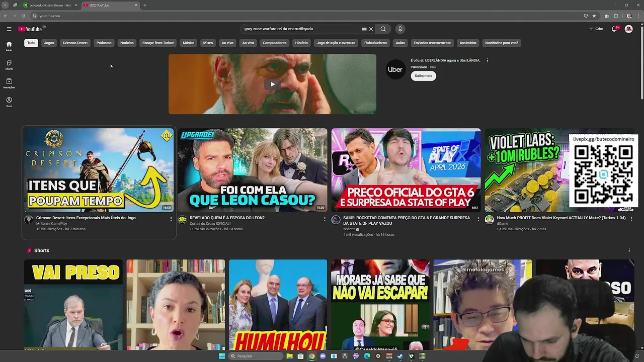
Task: Open Shorts shelf three-dot menu
Action: (629, 250)
